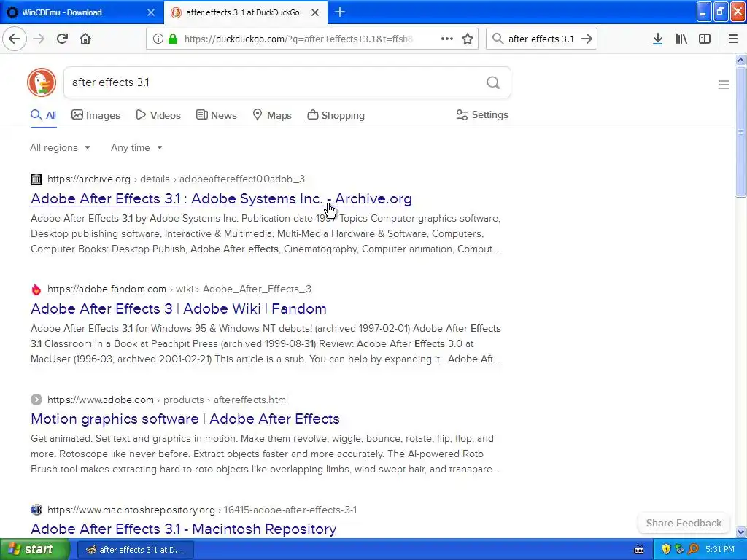
Task: Open Adobe After Effects 3 Fandom wiki result
Action: pos(179,308)
